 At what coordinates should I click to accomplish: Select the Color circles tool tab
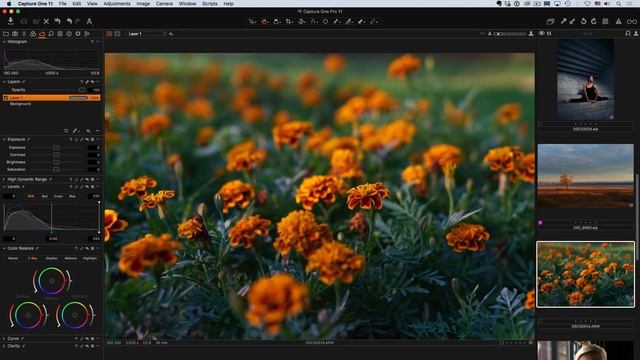coord(33,34)
